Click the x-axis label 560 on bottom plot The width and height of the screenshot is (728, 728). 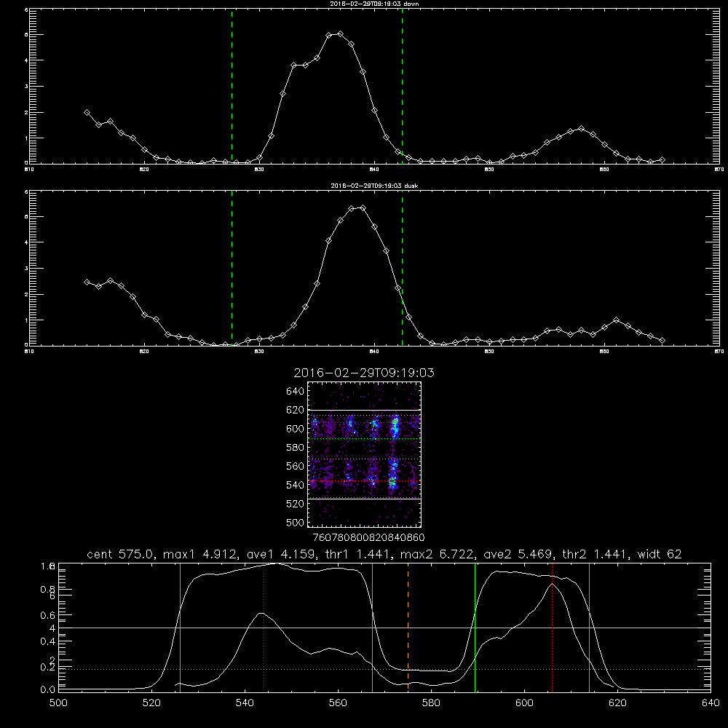click(338, 703)
